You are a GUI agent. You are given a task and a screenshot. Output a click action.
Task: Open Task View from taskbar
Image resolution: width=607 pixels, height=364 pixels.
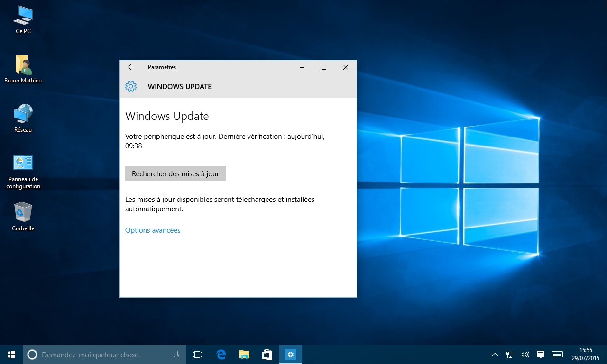point(197,355)
